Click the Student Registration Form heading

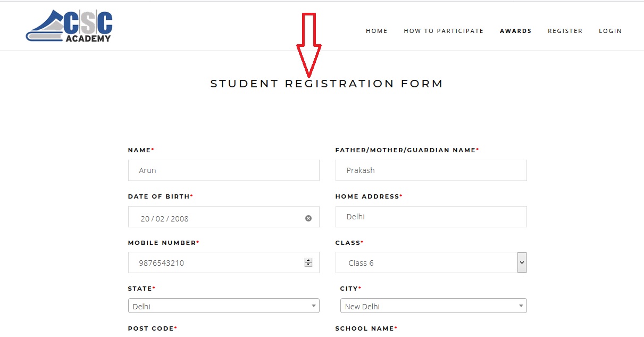tap(327, 84)
